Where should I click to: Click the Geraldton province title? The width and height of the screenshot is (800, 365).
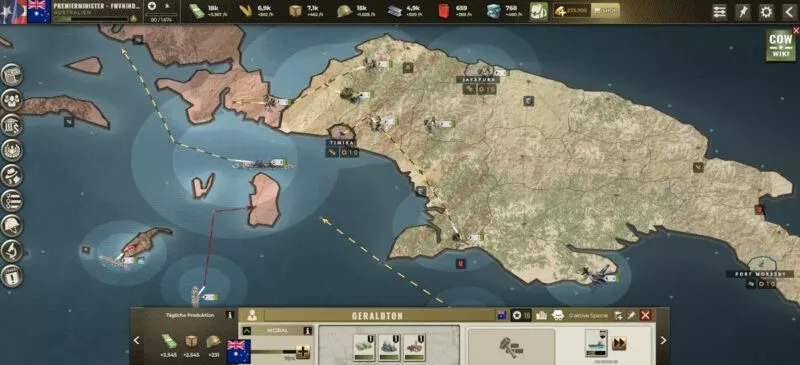tap(377, 316)
